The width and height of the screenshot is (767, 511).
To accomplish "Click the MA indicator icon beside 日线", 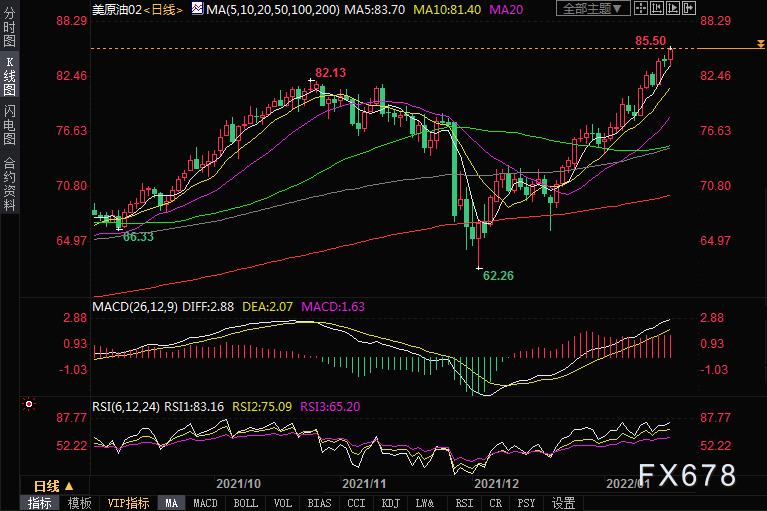I will [x=197, y=8].
